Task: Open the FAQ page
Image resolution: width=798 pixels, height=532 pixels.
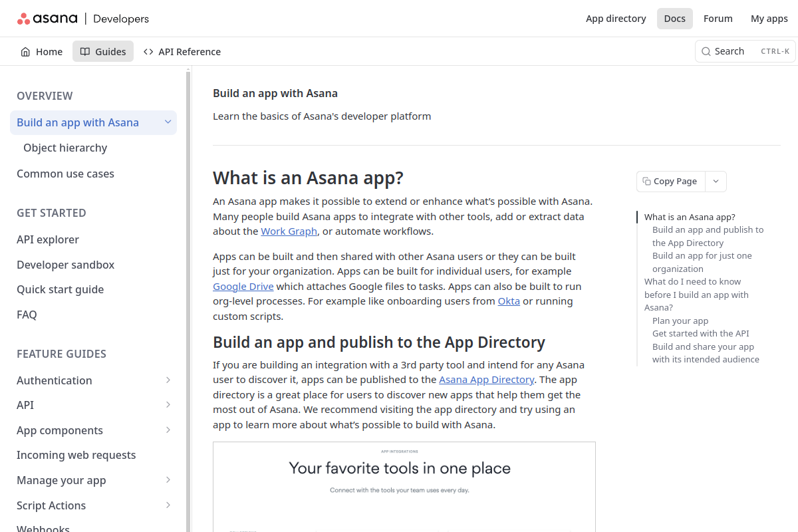Action: point(27,315)
